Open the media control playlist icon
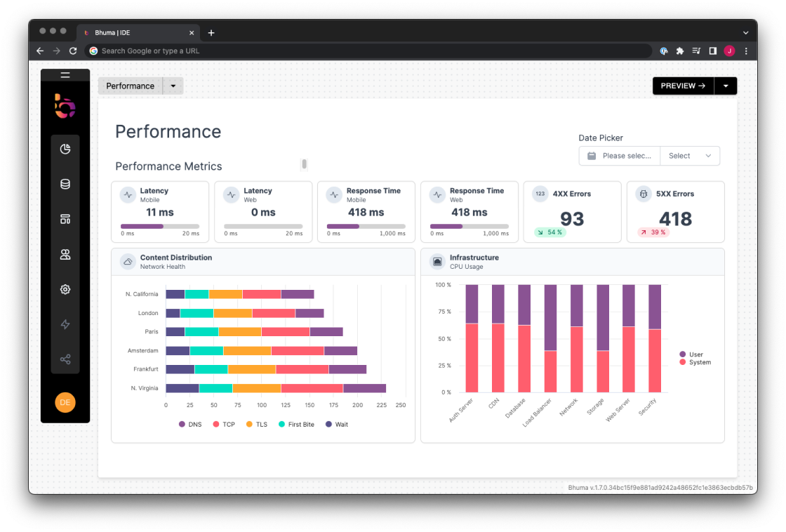This screenshot has height=532, width=786. click(696, 51)
